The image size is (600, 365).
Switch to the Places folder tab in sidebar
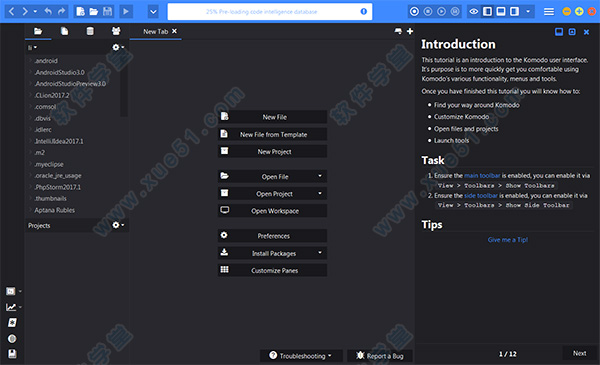(38, 31)
